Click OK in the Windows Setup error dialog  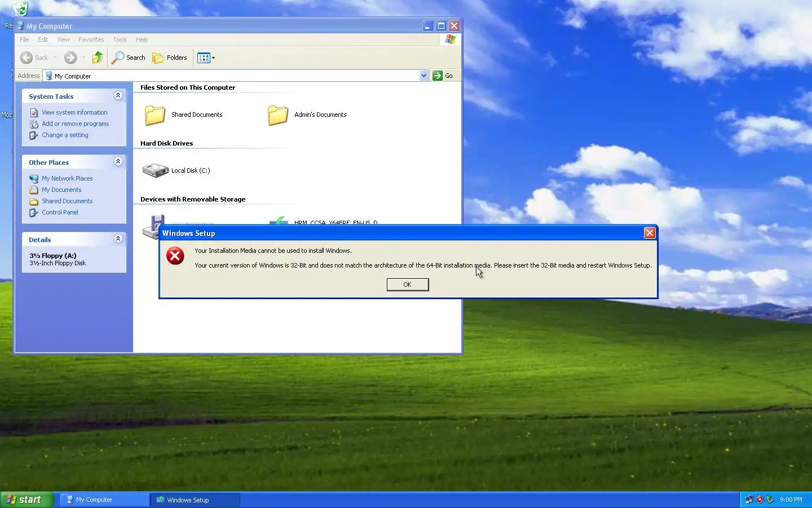coord(408,284)
